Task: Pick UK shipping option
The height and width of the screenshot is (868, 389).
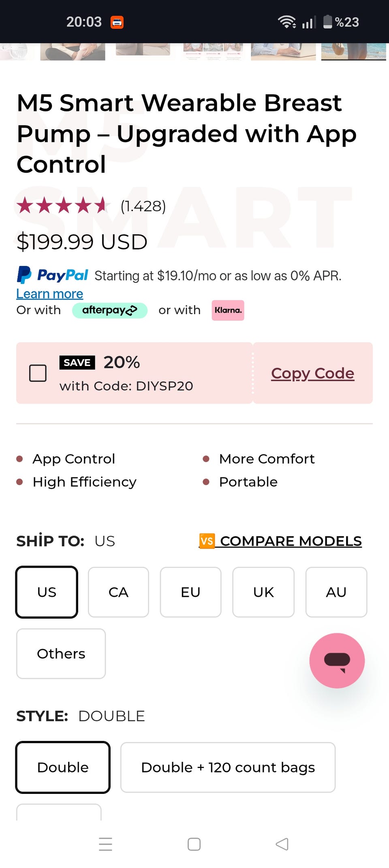Action: 263,592
